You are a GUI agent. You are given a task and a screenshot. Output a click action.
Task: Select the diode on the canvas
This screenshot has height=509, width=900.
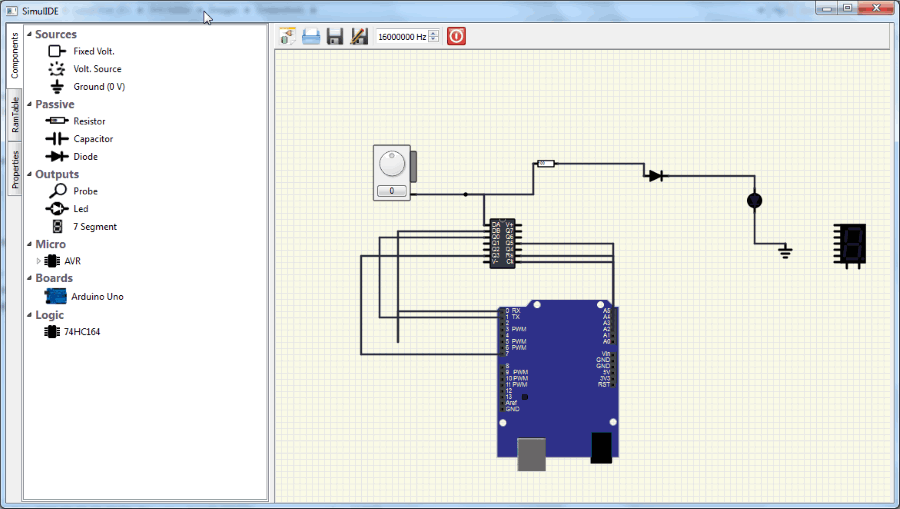(655, 176)
